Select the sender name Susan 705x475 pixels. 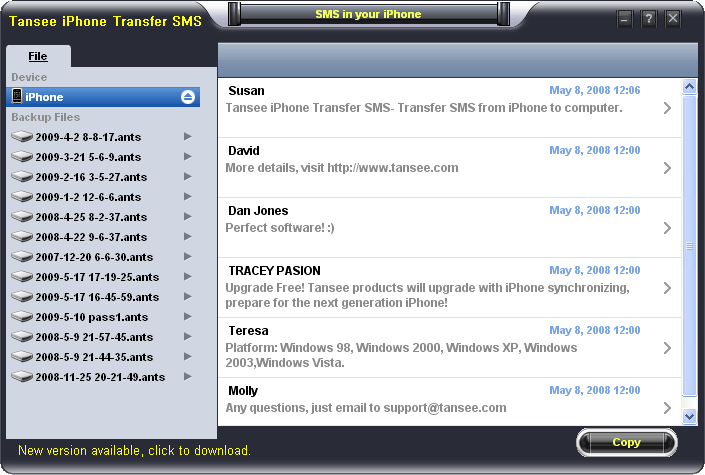(246, 91)
